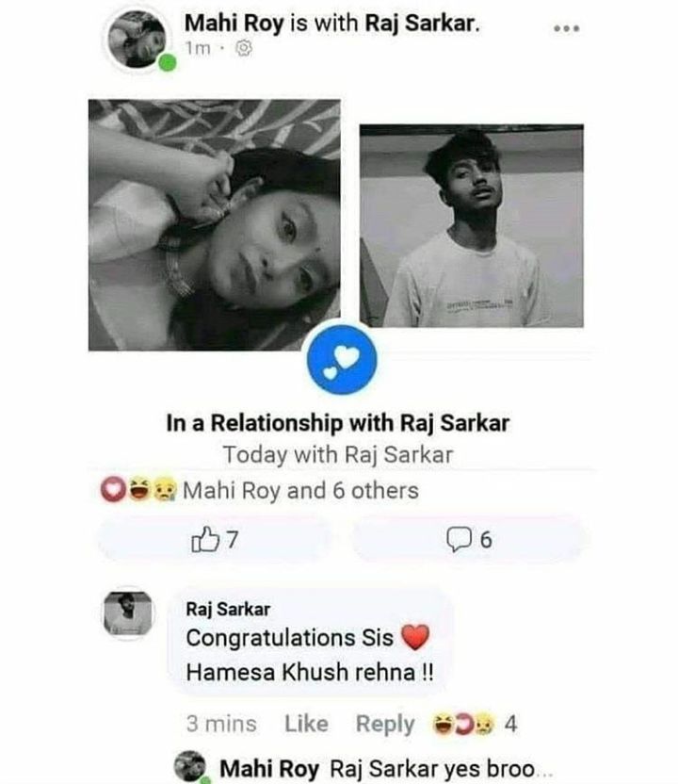Viewport: 678px width, 784px height.
Task: Click "In a Relationship with Raj Sarkar" title
Action: (337, 423)
